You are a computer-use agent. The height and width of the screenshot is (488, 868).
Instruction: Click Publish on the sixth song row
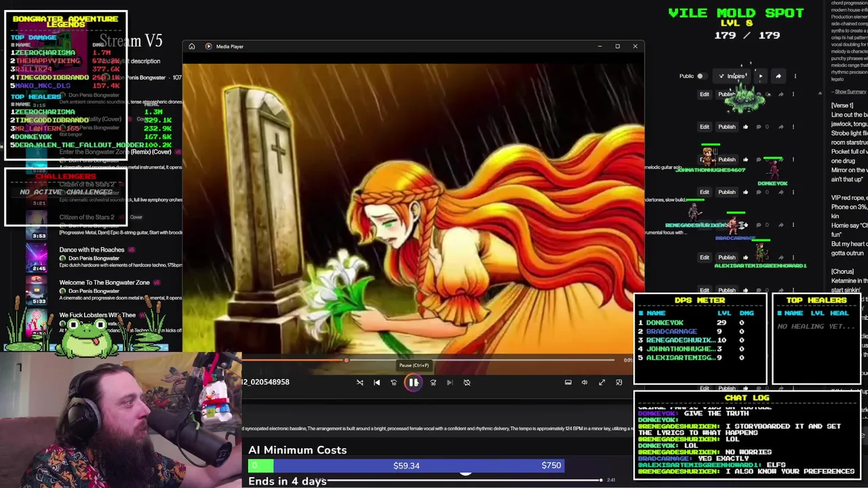(x=726, y=258)
